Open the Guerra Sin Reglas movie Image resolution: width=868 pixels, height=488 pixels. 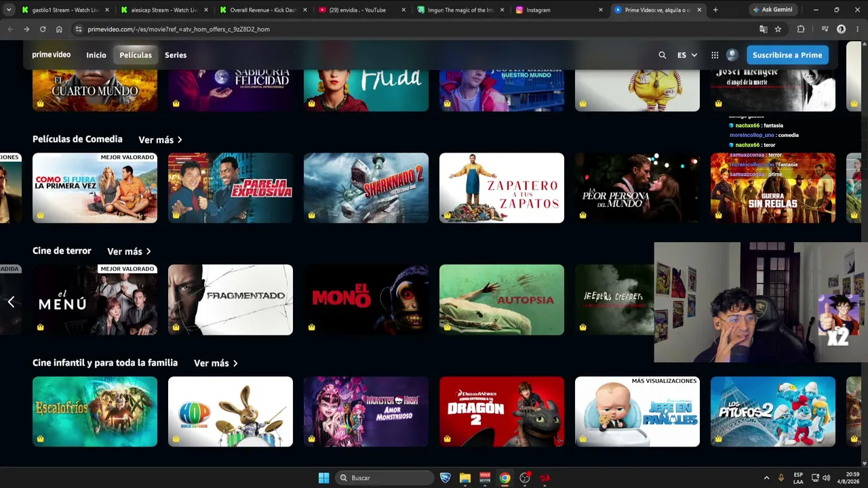coord(773,188)
